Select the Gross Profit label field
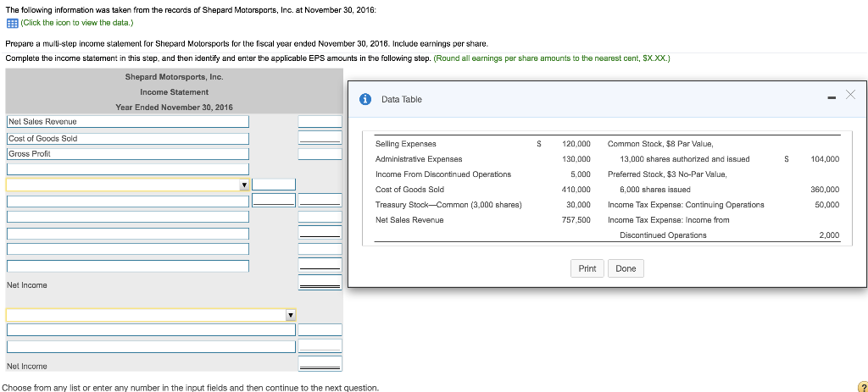868x392 pixels. [x=127, y=153]
